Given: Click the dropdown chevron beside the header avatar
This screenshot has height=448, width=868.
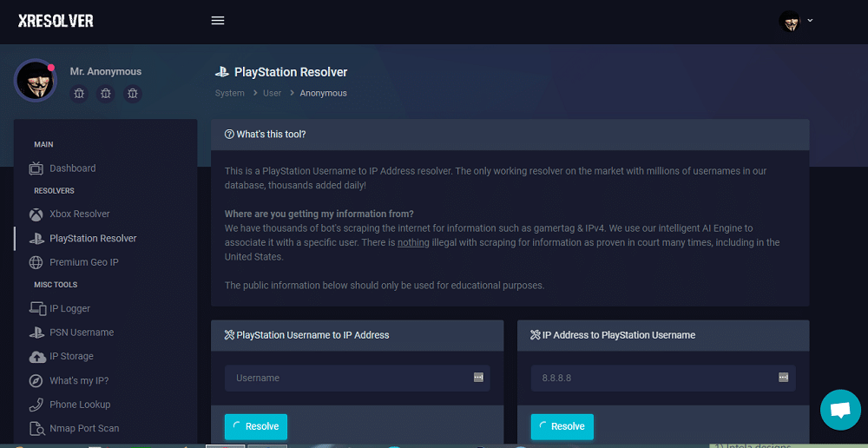Looking at the screenshot, I should [x=810, y=20].
